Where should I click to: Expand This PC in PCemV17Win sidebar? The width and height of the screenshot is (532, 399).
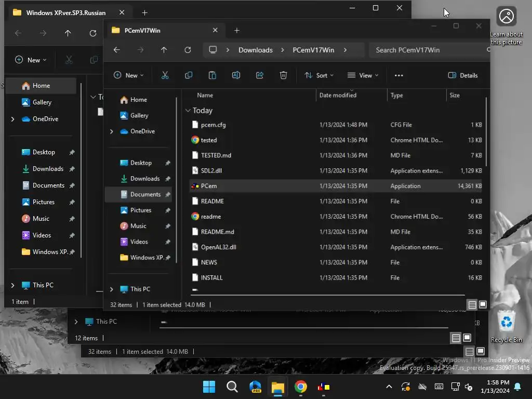coord(111,289)
